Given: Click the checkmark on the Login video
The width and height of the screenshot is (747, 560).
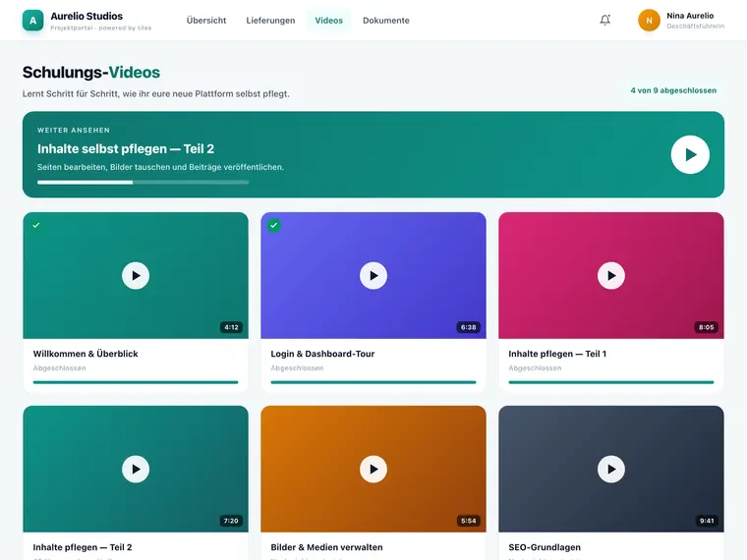Looking at the screenshot, I should coord(274,225).
